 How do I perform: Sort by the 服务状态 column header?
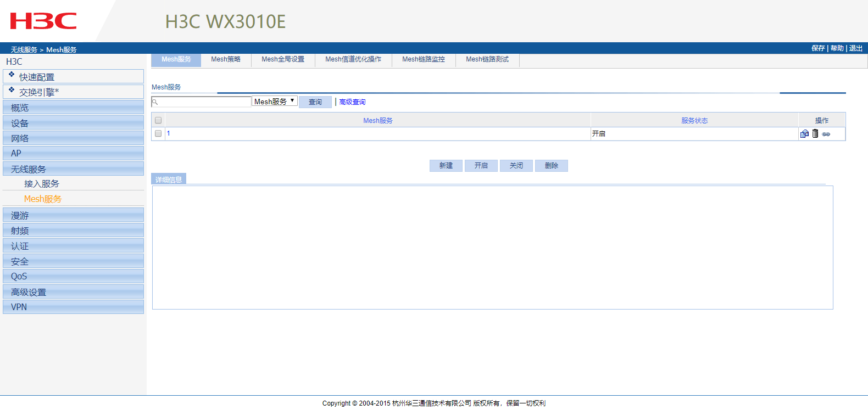(694, 121)
